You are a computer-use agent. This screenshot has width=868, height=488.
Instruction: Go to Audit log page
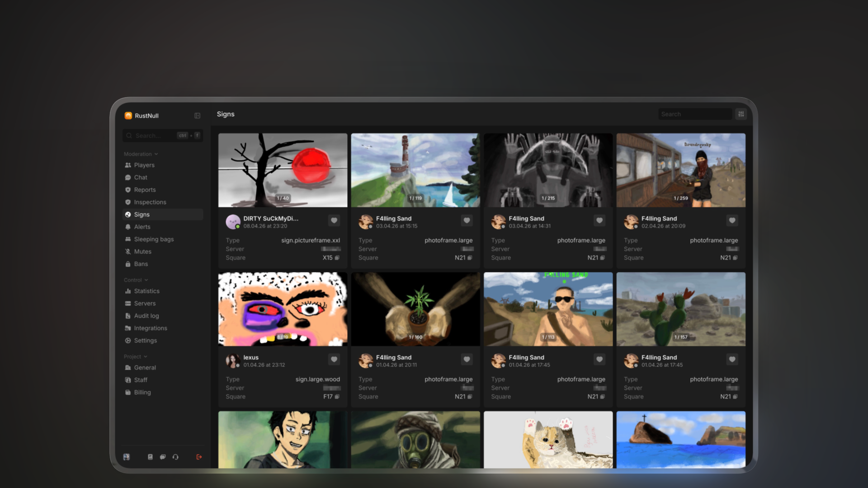(x=146, y=316)
